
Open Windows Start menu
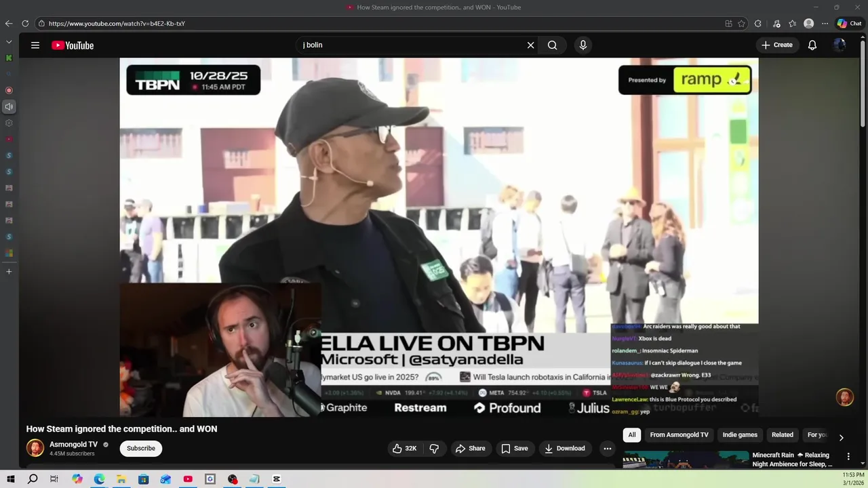11,479
